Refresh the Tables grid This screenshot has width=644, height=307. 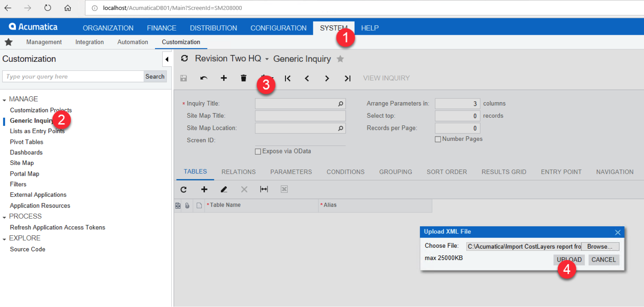click(183, 189)
